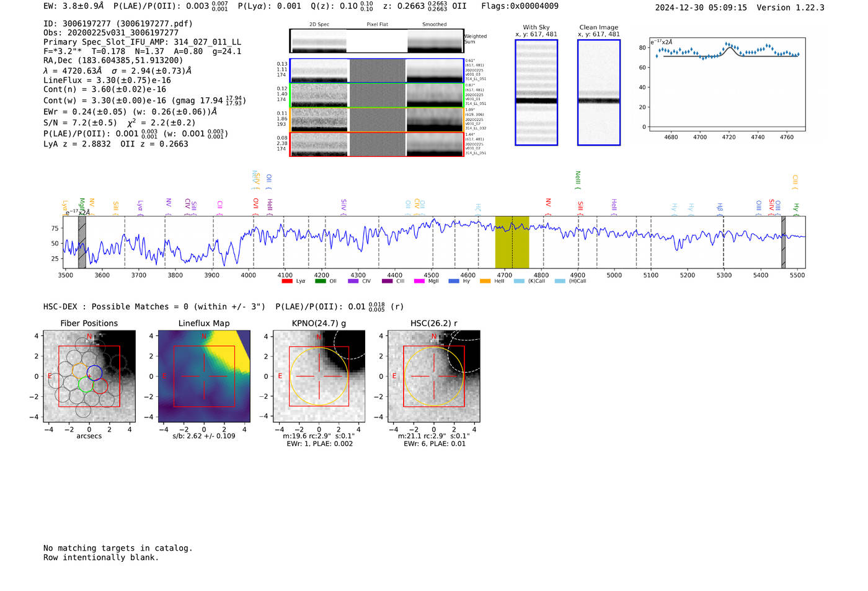Click 'No matching targets in catalog.' text
This screenshot has width=868, height=591.
click(118, 548)
